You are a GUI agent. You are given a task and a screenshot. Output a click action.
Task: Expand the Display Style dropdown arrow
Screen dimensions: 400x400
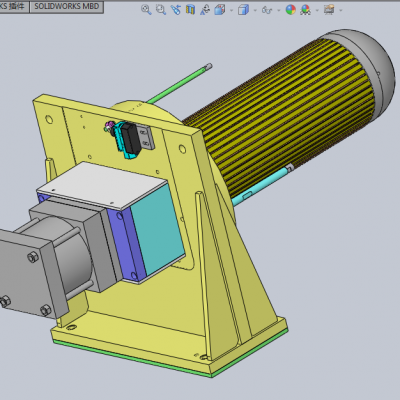point(255,10)
